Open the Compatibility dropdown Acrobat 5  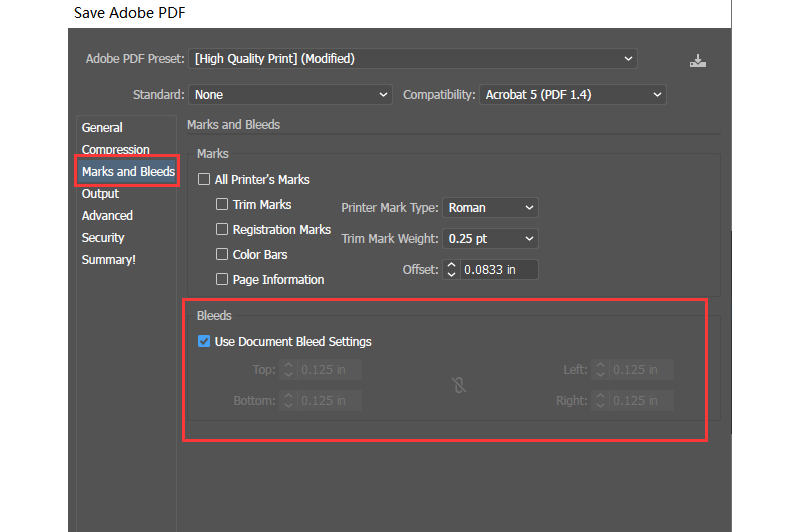point(573,94)
